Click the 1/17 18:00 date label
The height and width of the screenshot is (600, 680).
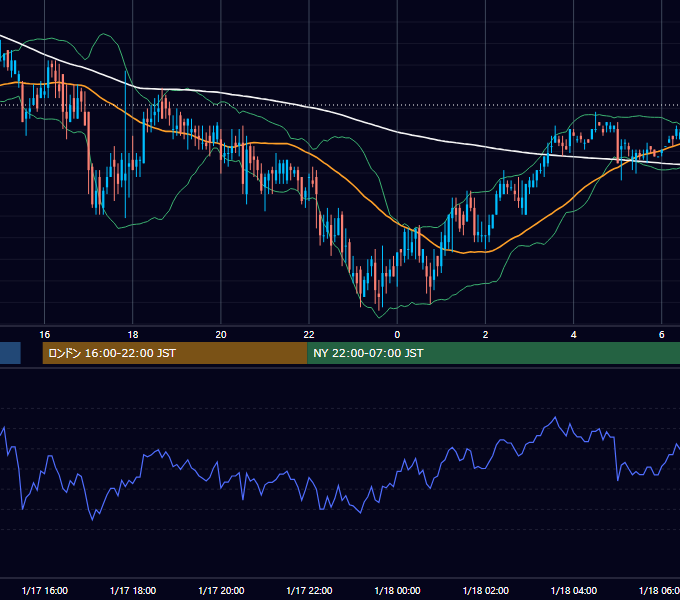(x=133, y=590)
